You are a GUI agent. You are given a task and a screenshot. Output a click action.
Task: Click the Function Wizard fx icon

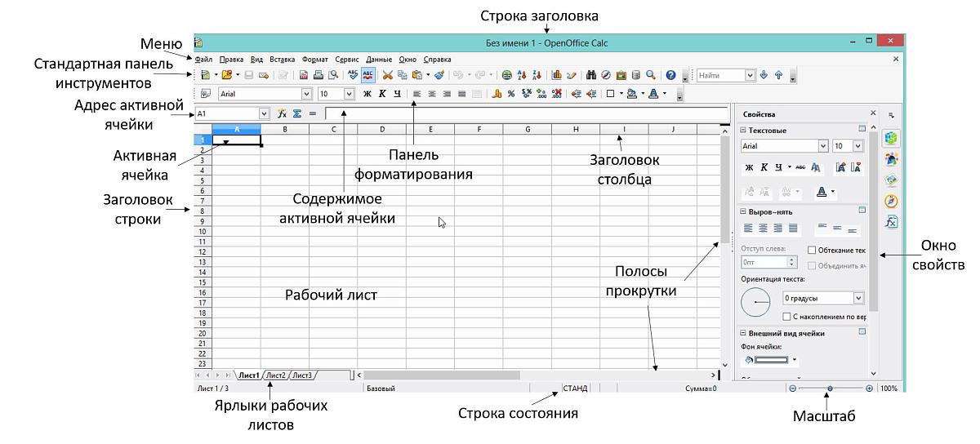point(282,114)
